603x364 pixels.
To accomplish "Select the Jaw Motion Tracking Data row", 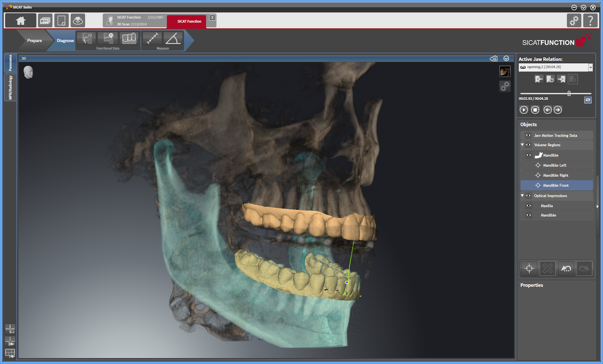I will tap(557, 136).
